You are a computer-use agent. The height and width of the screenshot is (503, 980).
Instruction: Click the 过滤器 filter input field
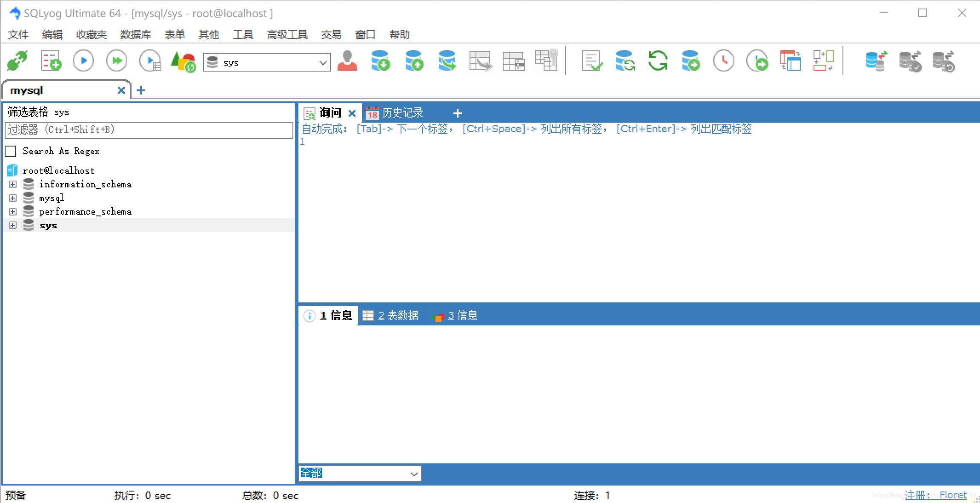[149, 130]
